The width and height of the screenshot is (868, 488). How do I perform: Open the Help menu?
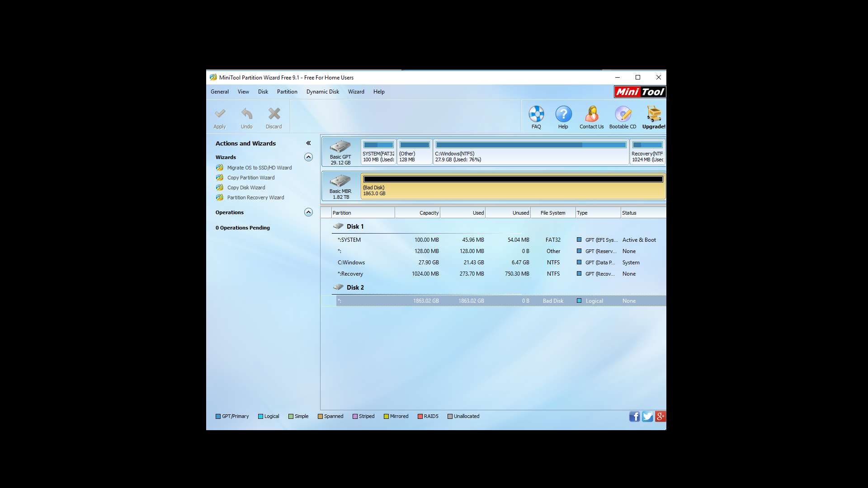coord(379,92)
